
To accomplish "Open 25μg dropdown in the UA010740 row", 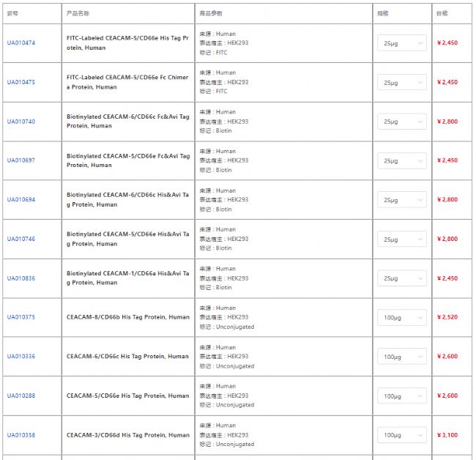I will click(401, 122).
